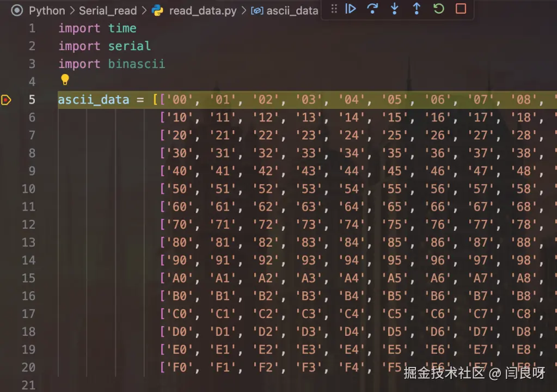Image resolution: width=557 pixels, height=392 pixels.
Task: Click line number 10 in gutter
Action: [28, 189]
